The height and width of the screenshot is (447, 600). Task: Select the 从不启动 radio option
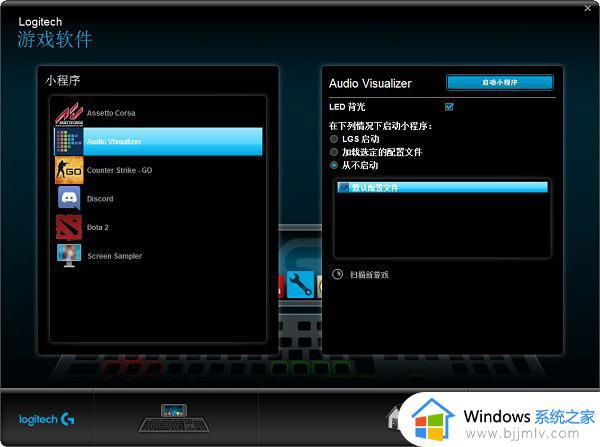tap(334, 165)
